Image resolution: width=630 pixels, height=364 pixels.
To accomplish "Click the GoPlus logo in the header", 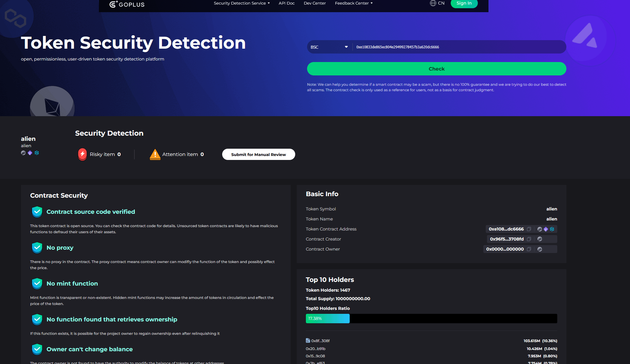I will 127,4.
